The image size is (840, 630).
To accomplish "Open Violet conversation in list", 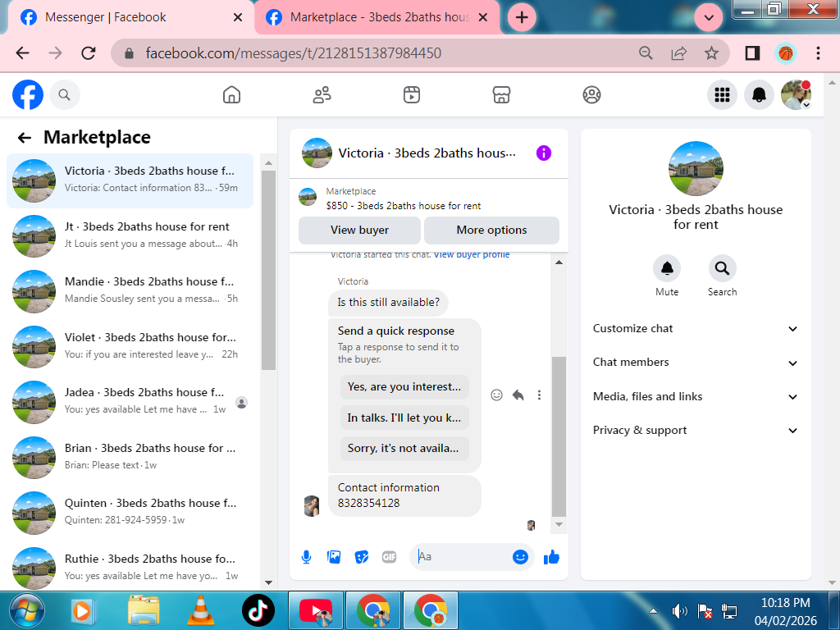I will point(130,347).
